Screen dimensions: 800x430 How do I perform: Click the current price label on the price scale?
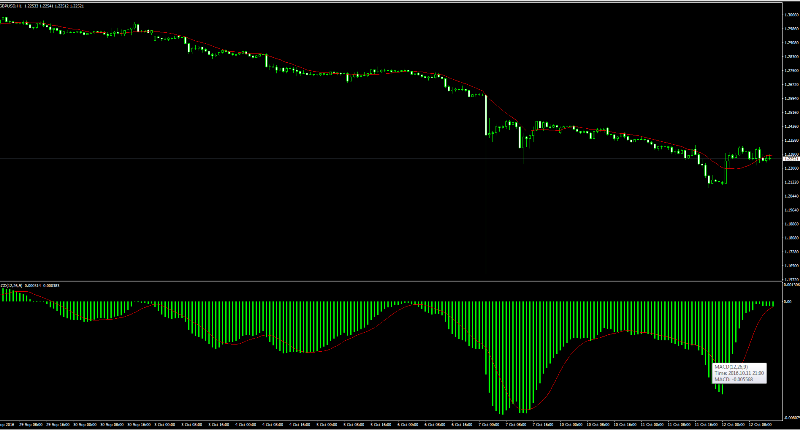[x=791, y=159]
